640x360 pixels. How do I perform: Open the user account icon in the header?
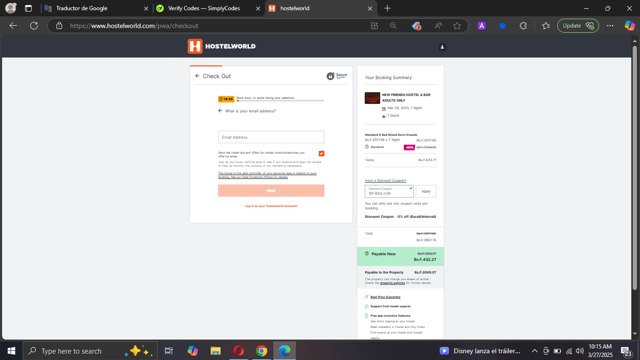[442, 47]
